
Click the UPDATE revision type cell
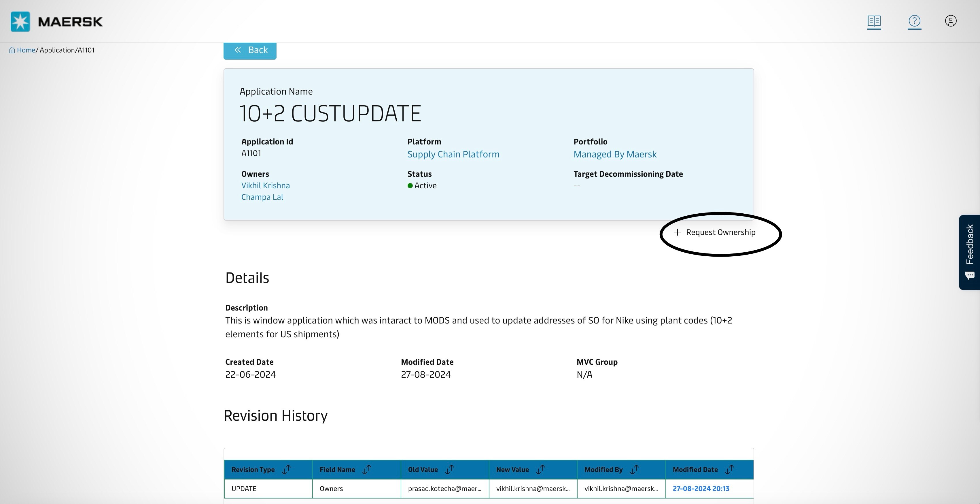coord(268,488)
